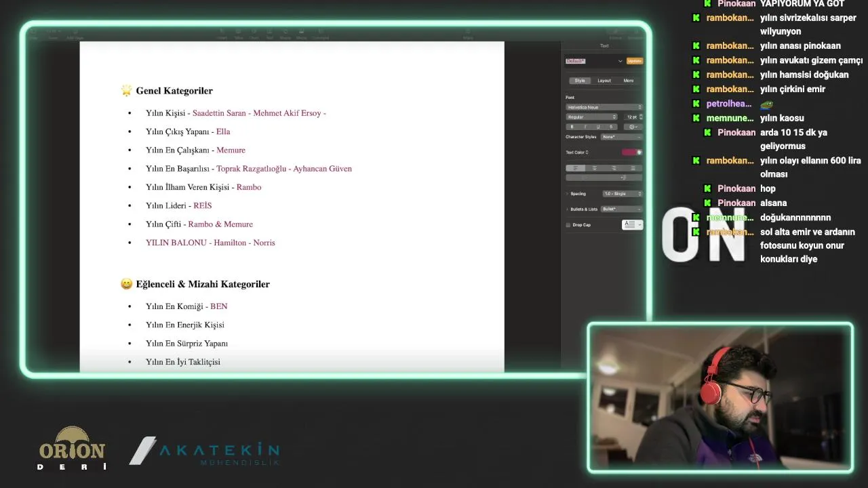This screenshot has width=868, height=488.
Task: Click the memnune... name beside 'yılın kaosu'
Action: pos(730,118)
